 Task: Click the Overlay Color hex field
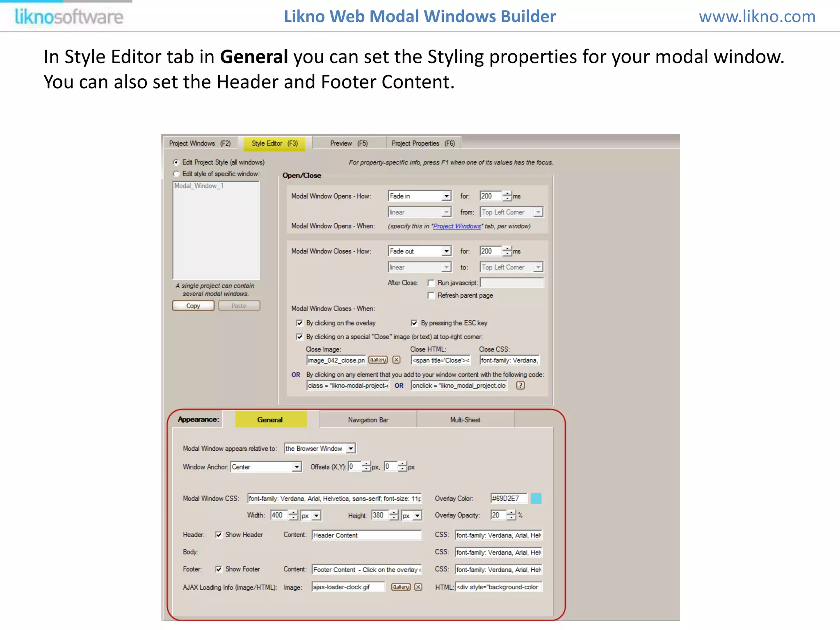(509, 498)
